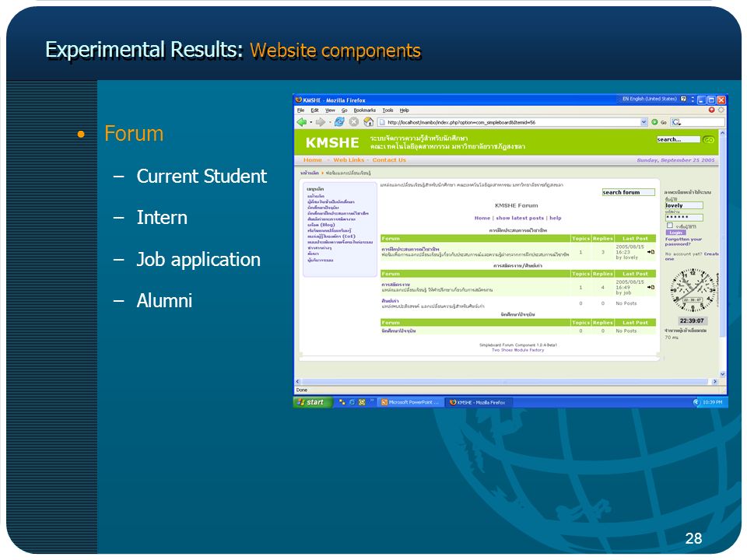Image resolution: width=747 pixels, height=560 pixels.
Task: Click the Firefox Stop loading icon
Action: pyautogui.click(x=353, y=122)
